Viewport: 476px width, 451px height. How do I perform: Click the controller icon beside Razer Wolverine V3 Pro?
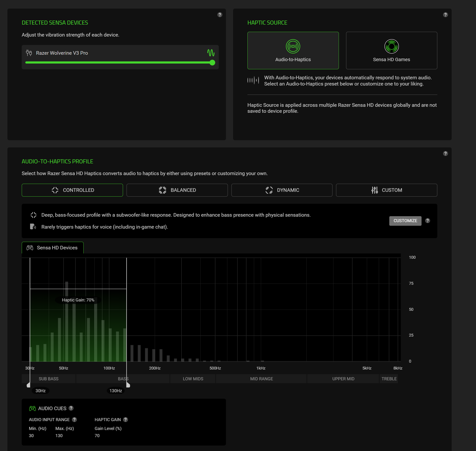tap(29, 53)
